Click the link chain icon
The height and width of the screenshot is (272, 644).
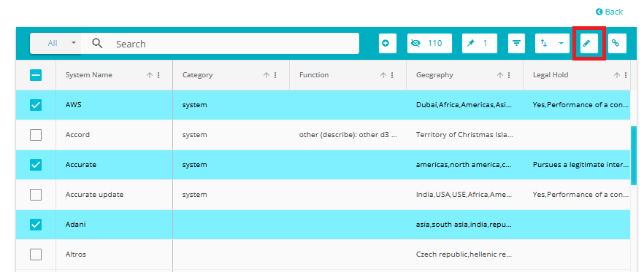pos(615,44)
